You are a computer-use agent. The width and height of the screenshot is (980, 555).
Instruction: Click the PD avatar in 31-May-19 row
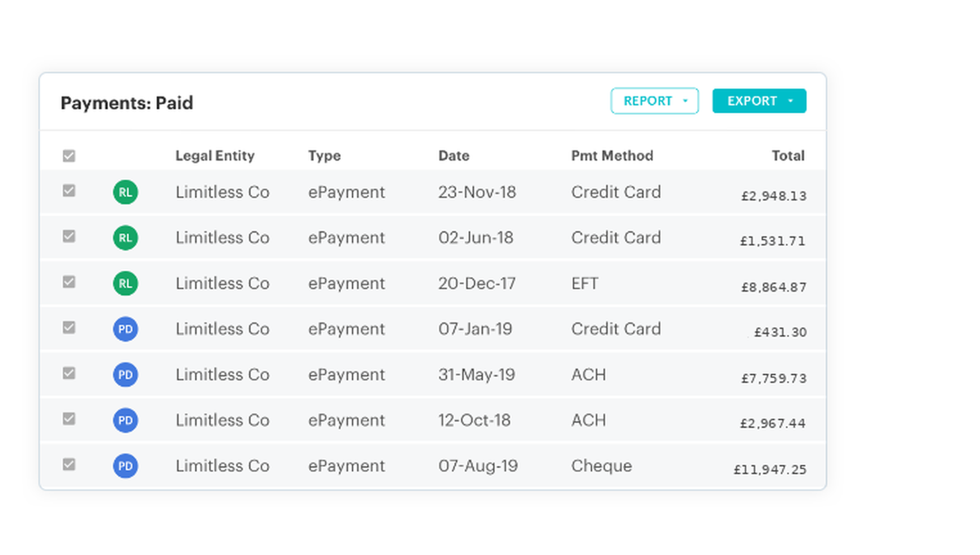[x=125, y=374]
